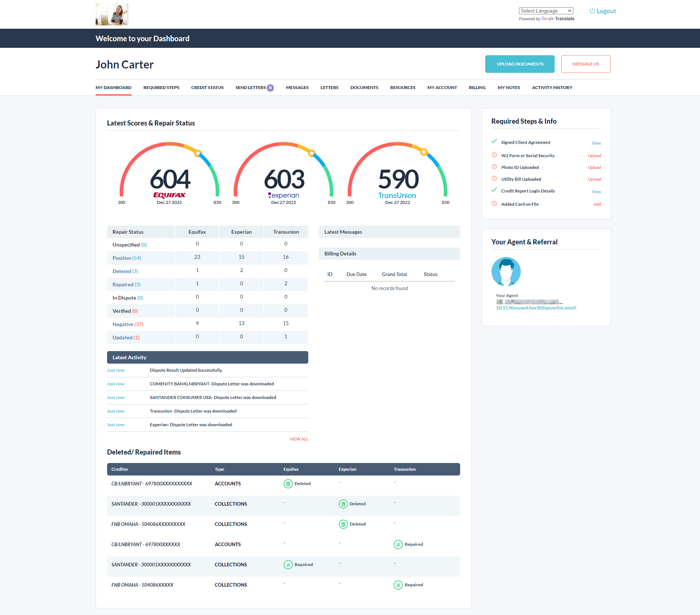This screenshot has height=615, width=700.
Task: Click the Equifax logo under score 604
Action: (169, 195)
